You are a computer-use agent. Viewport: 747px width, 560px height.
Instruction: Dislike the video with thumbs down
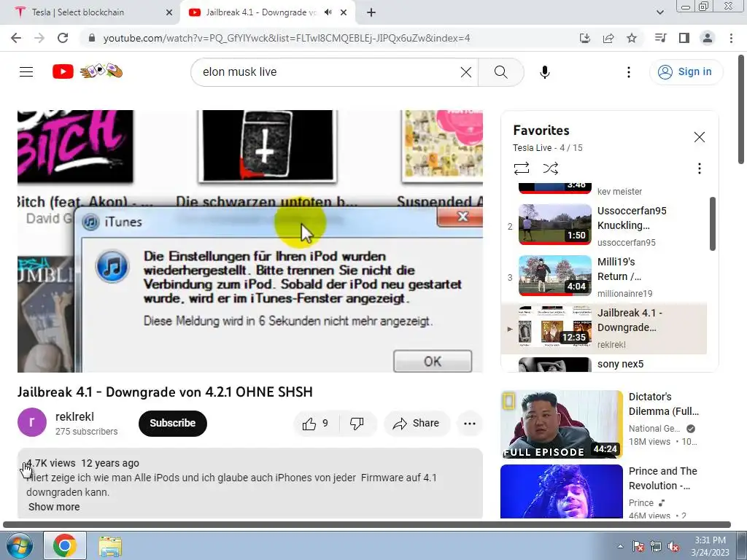click(357, 424)
